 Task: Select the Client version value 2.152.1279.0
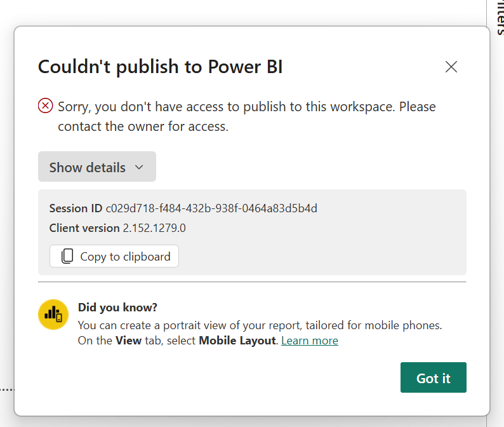click(154, 228)
